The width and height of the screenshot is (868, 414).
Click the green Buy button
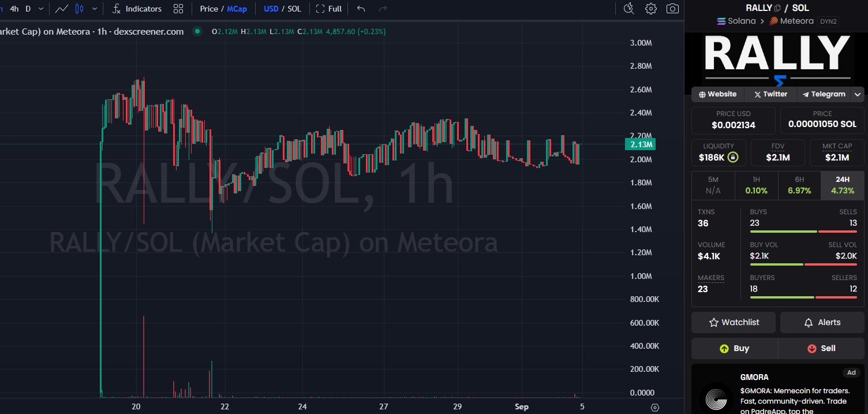734,348
